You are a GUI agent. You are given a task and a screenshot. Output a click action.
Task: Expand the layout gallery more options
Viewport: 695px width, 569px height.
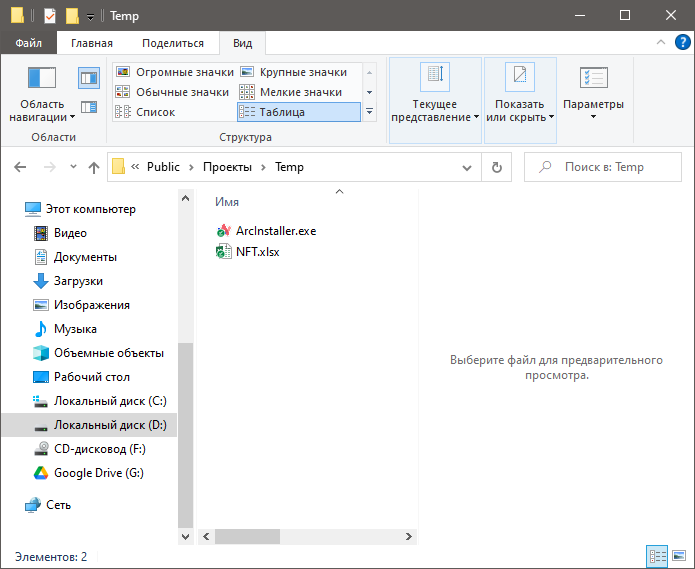click(369, 111)
